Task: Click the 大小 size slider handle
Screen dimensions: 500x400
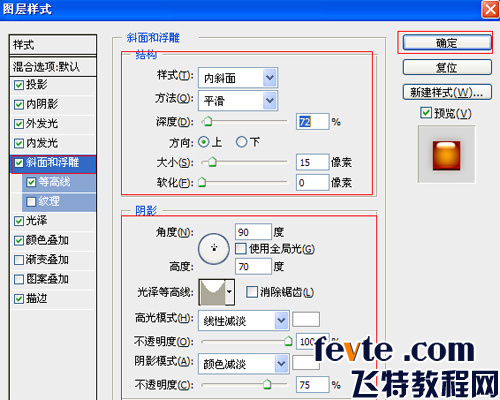Action: (212, 162)
